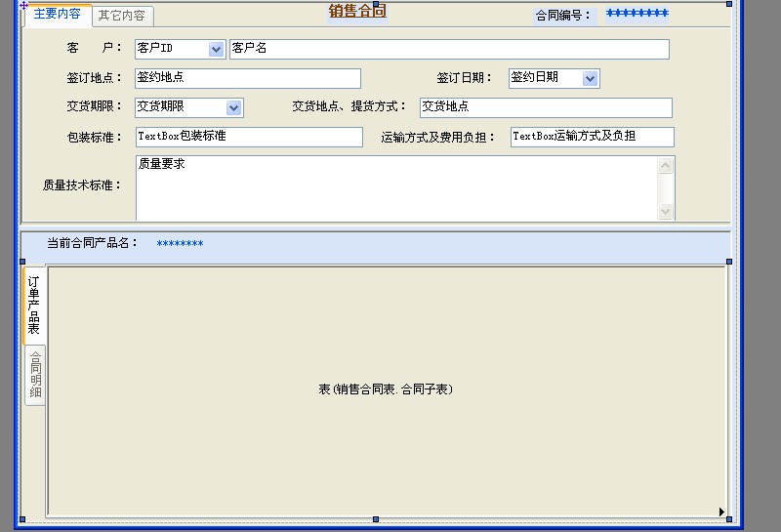
Task: Expand the 客户ID dropdown arrow
Action: tap(216, 49)
